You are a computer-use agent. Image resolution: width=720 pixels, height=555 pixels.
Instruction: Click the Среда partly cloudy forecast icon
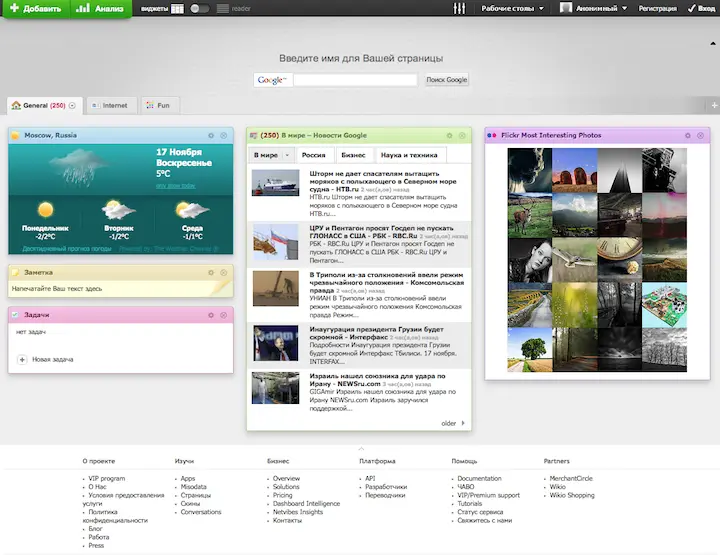(x=191, y=210)
